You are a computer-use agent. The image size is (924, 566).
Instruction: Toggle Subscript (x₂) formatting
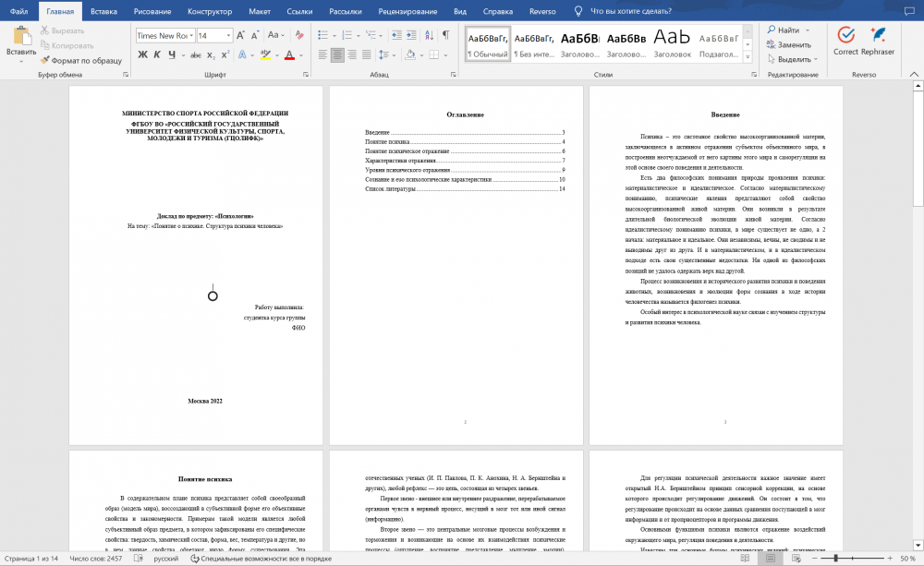(x=211, y=54)
